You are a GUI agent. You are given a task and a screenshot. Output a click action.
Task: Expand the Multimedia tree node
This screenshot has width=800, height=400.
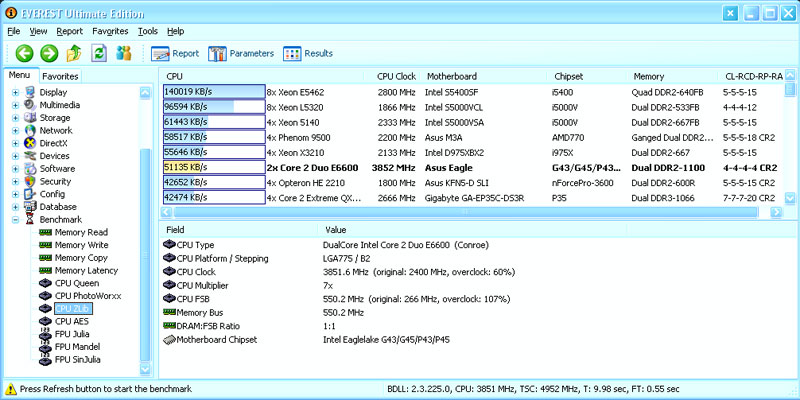(x=15, y=105)
